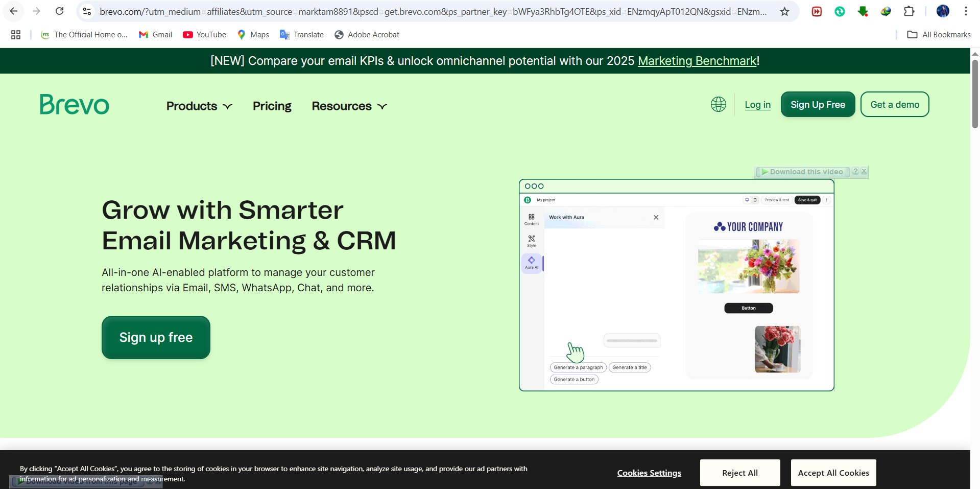980x489 pixels.
Task: Open the multicolor globe extension icon
Action: (x=886, y=11)
